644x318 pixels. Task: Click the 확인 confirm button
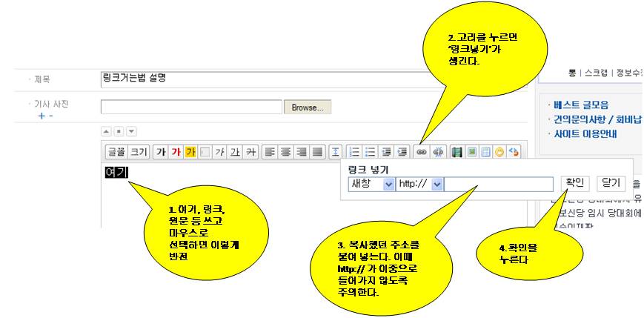point(574,183)
